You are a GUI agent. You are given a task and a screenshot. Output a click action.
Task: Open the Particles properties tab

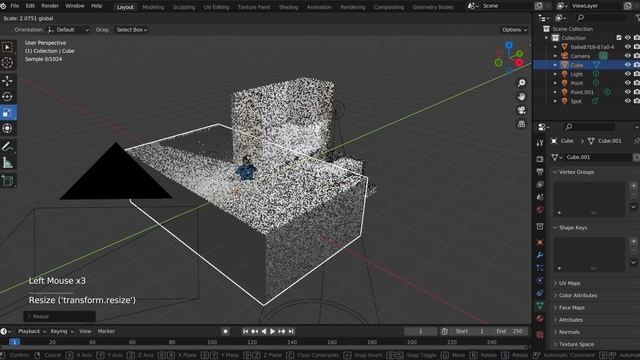(x=540, y=268)
